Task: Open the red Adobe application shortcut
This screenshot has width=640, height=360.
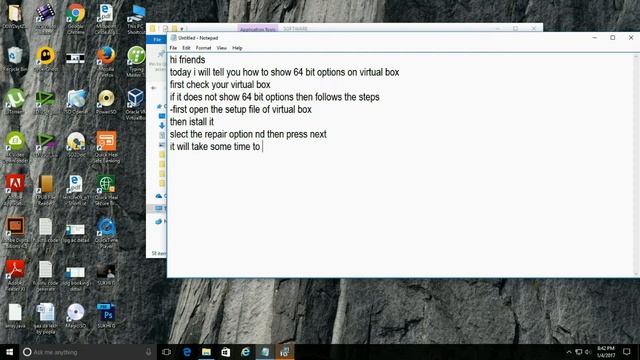Action: [15, 189]
